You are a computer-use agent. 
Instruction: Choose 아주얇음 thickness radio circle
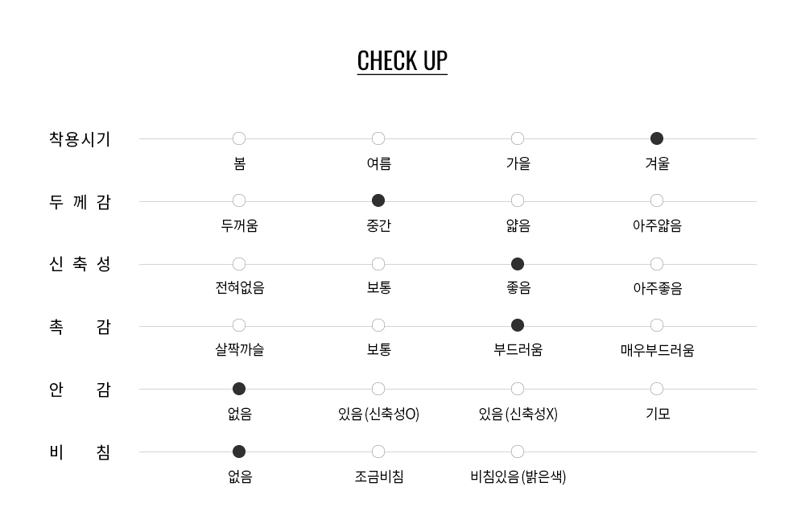click(x=657, y=200)
